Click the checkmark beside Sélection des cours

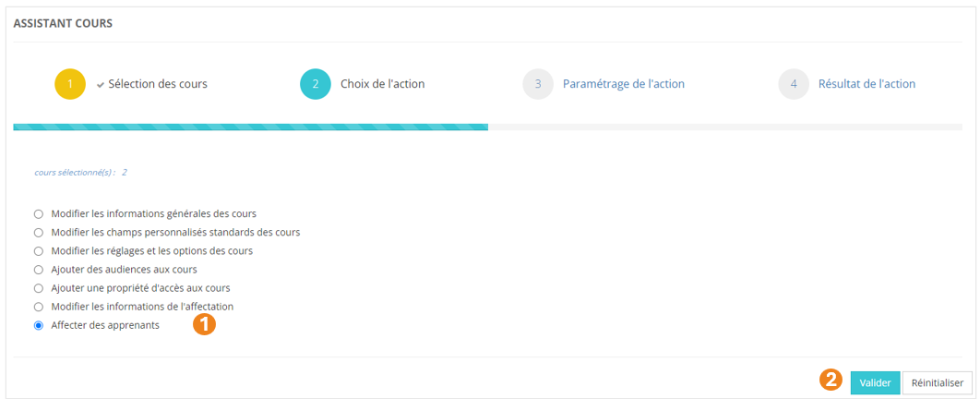pos(101,84)
